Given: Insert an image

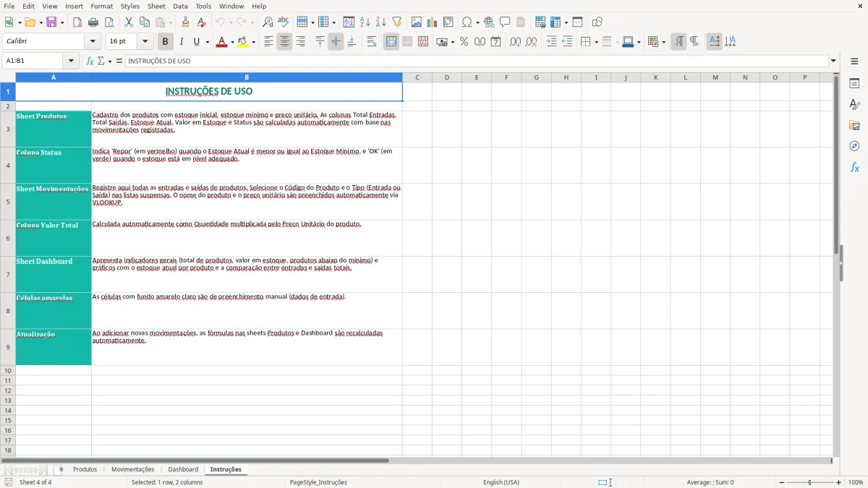Looking at the screenshot, I should pyautogui.click(x=417, y=22).
